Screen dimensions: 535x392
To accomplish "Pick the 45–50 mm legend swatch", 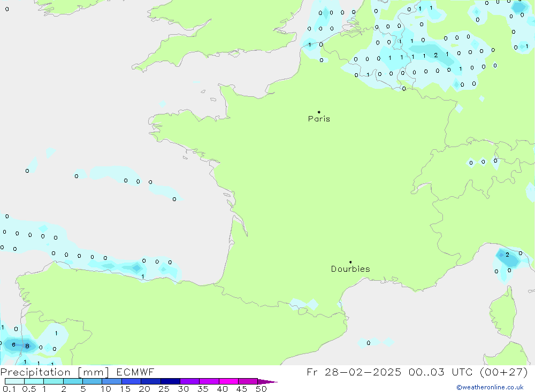I will pyautogui.click(x=248, y=381).
